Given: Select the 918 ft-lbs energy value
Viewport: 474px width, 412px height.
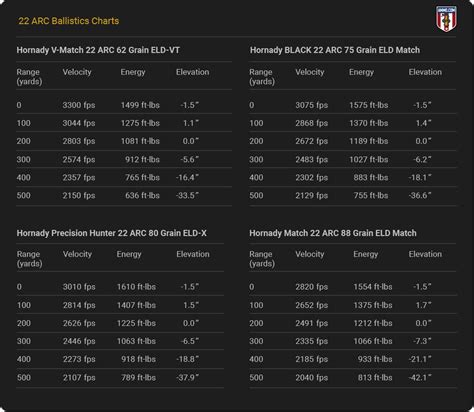Looking at the screenshot, I should tap(138, 359).
